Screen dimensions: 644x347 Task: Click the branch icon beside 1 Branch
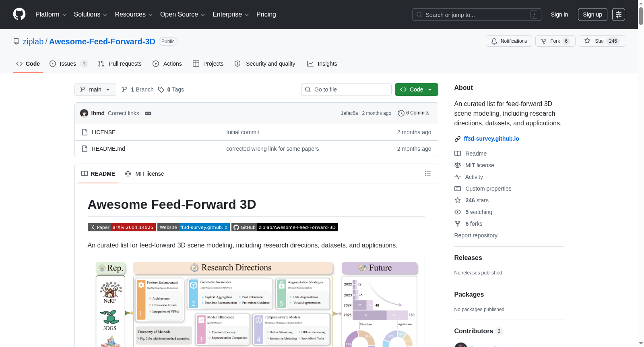tap(125, 89)
